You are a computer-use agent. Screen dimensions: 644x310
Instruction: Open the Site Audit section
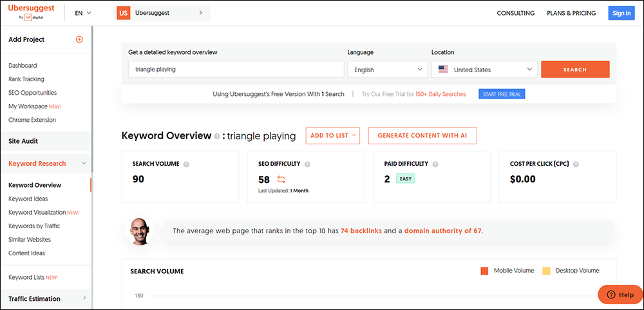click(x=45, y=141)
